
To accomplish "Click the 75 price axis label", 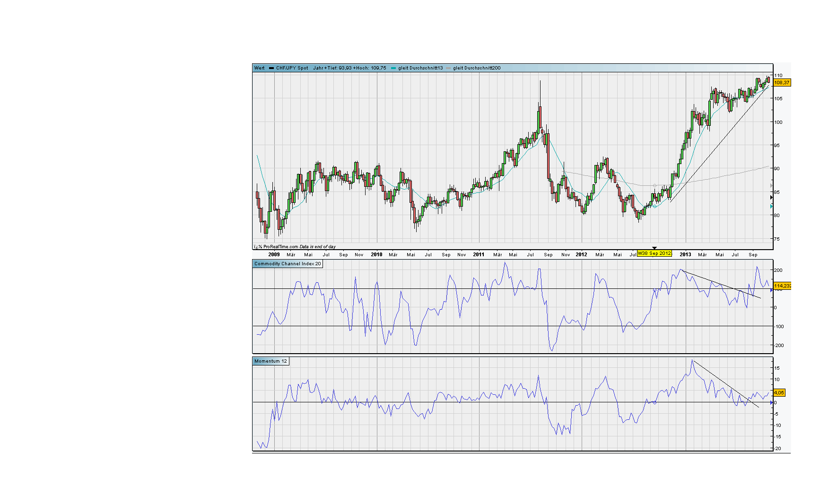I will (x=777, y=239).
